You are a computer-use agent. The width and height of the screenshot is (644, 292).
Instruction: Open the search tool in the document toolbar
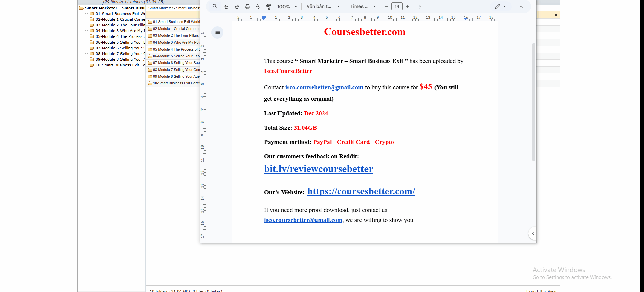(x=215, y=6)
